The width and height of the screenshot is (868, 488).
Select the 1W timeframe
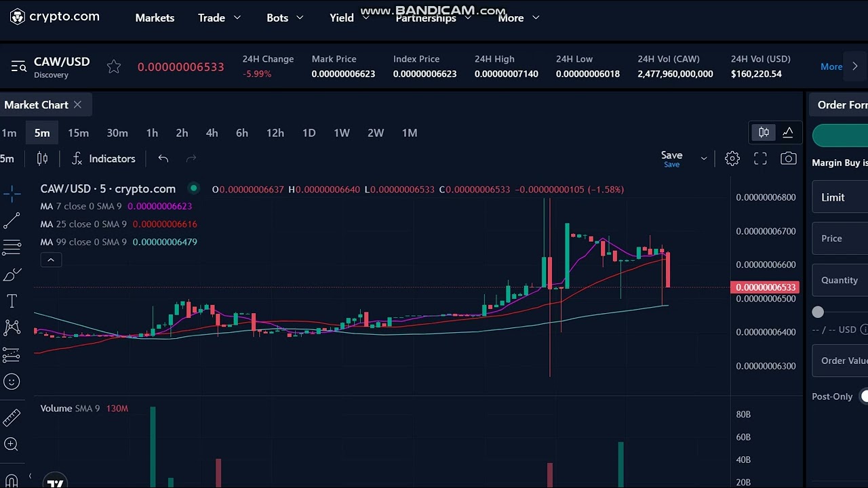(342, 133)
